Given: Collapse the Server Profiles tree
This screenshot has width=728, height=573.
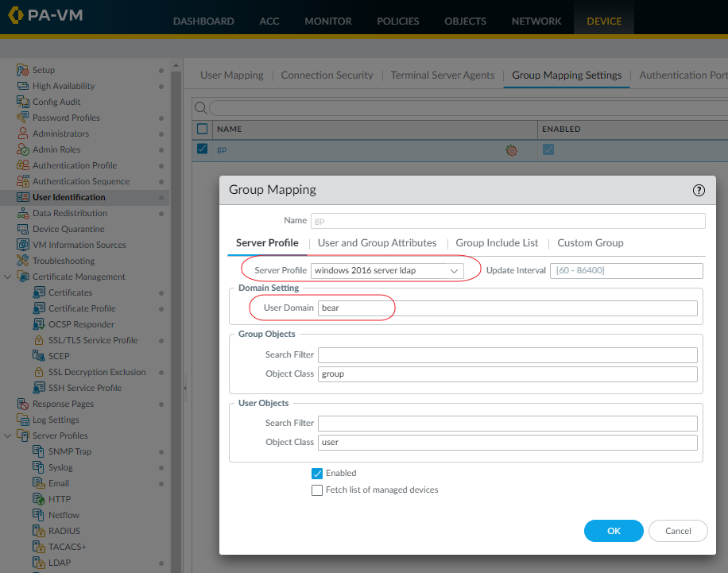Looking at the screenshot, I should (x=8, y=436).
